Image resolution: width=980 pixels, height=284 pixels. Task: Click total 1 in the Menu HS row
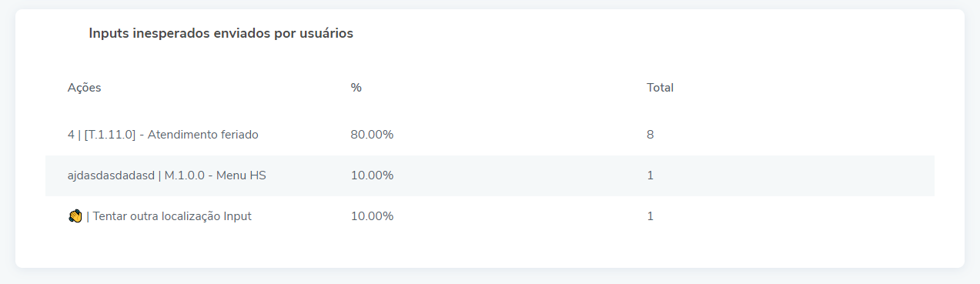click(x=651, y=175)
